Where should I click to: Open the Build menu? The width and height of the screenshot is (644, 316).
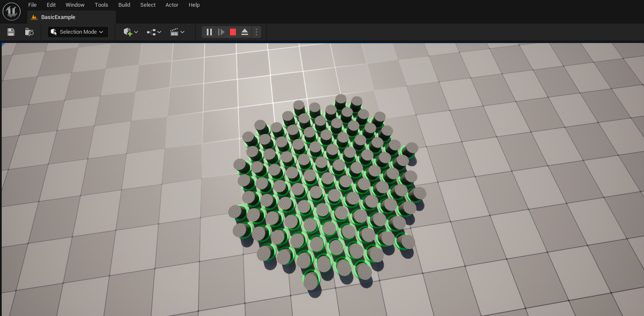tap(124, 5)
